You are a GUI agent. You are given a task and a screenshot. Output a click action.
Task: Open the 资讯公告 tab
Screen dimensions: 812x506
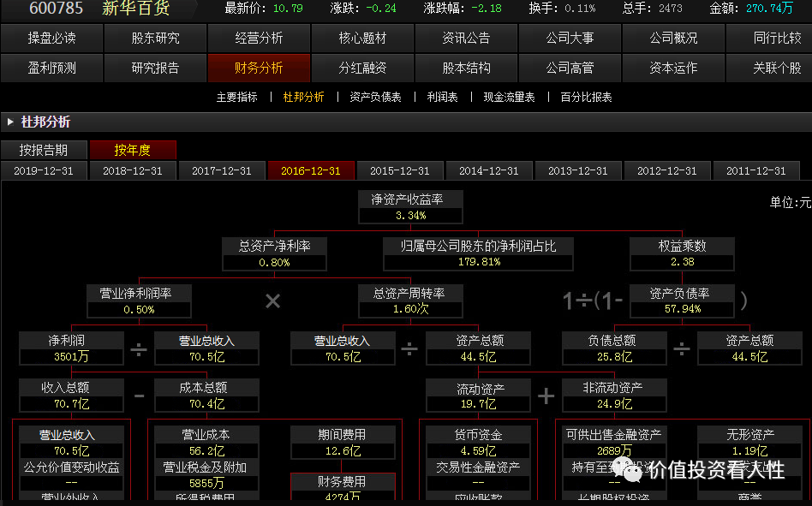466,38
